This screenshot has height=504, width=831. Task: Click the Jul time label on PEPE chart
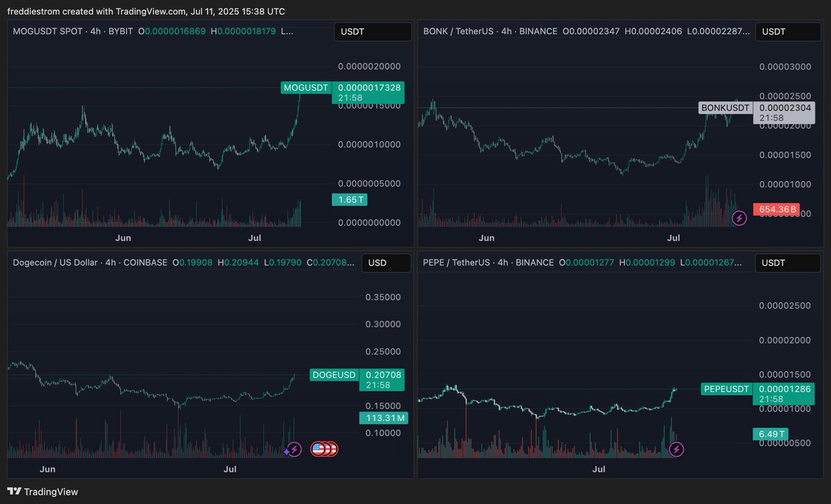pyautogui.click(x=600, y=469)
